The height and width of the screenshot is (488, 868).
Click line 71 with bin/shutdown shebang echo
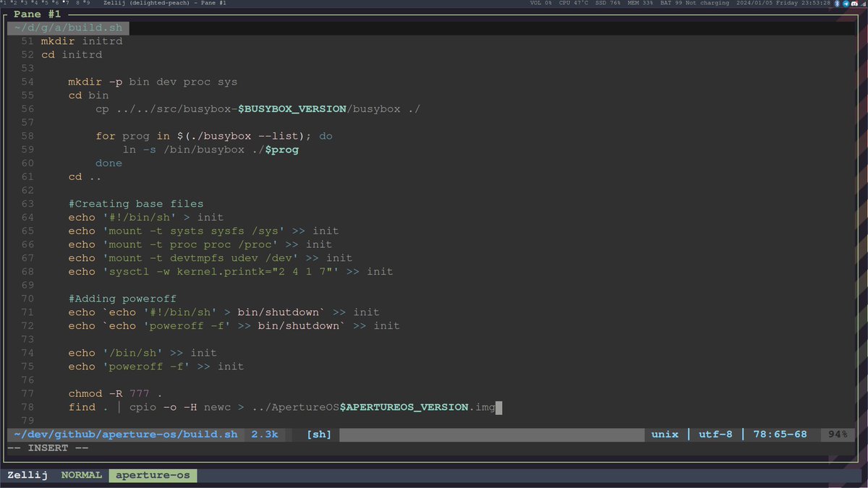(224, 312)
